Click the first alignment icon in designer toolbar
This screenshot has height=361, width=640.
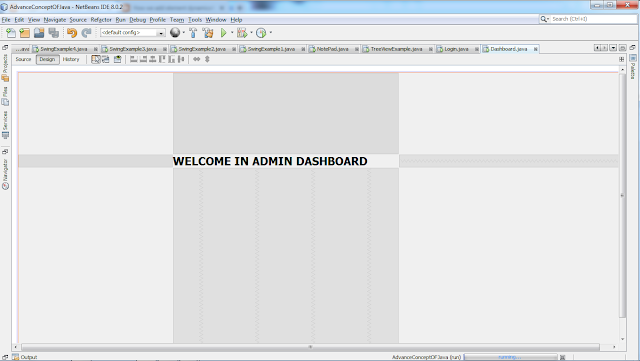point(133,60)
